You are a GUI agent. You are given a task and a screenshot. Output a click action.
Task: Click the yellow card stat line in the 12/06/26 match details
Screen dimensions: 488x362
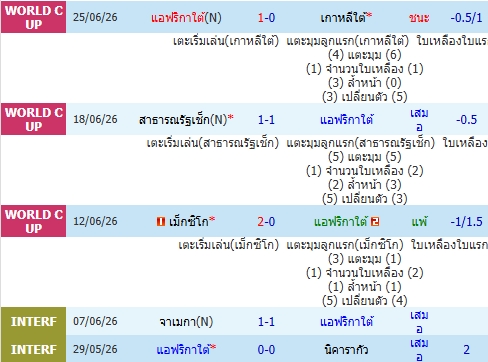365,273
